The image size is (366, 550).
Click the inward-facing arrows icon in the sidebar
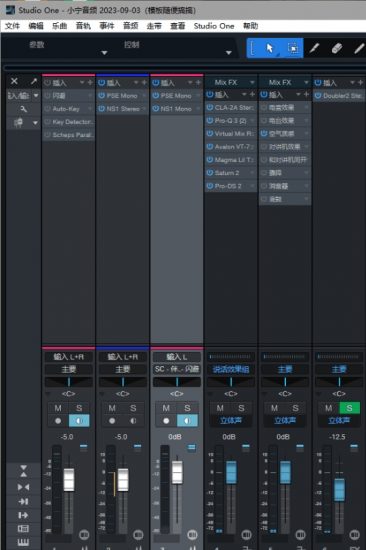(23, 487)
